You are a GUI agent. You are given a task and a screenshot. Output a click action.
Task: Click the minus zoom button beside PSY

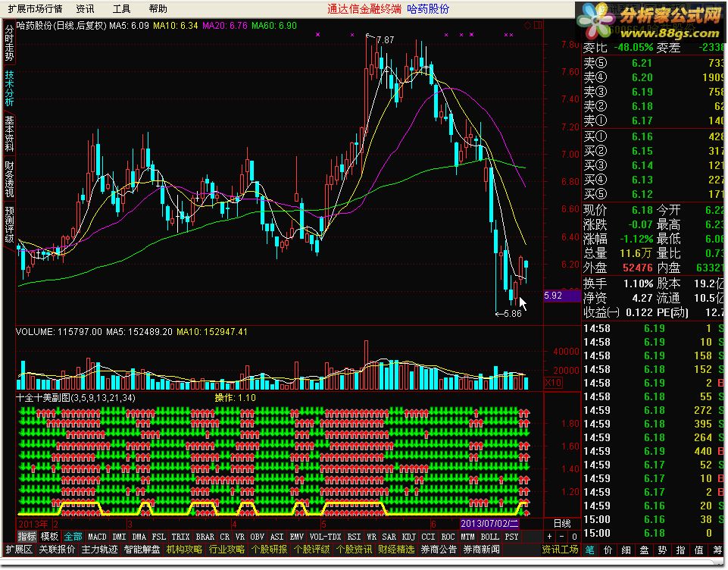pyautogui.click(x=562, y=537)
